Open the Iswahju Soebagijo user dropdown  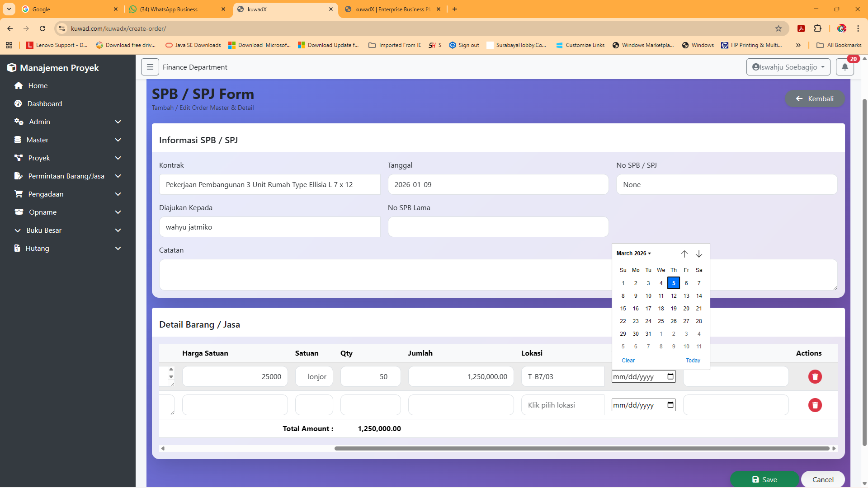788,67
